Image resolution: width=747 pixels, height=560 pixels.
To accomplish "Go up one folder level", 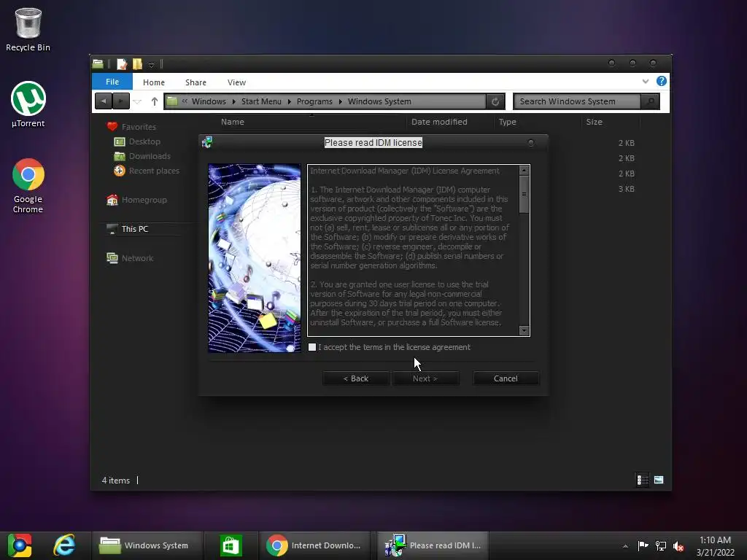I will (x=155, y=101).
